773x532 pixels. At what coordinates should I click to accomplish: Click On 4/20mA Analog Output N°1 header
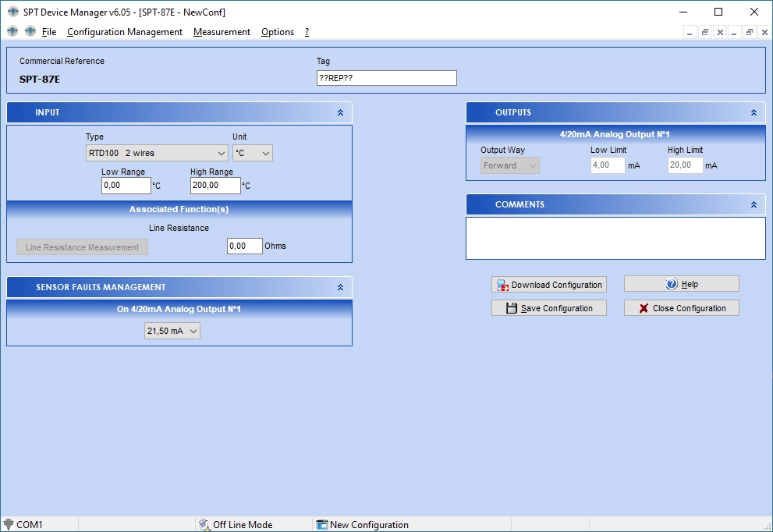[179, 309]
